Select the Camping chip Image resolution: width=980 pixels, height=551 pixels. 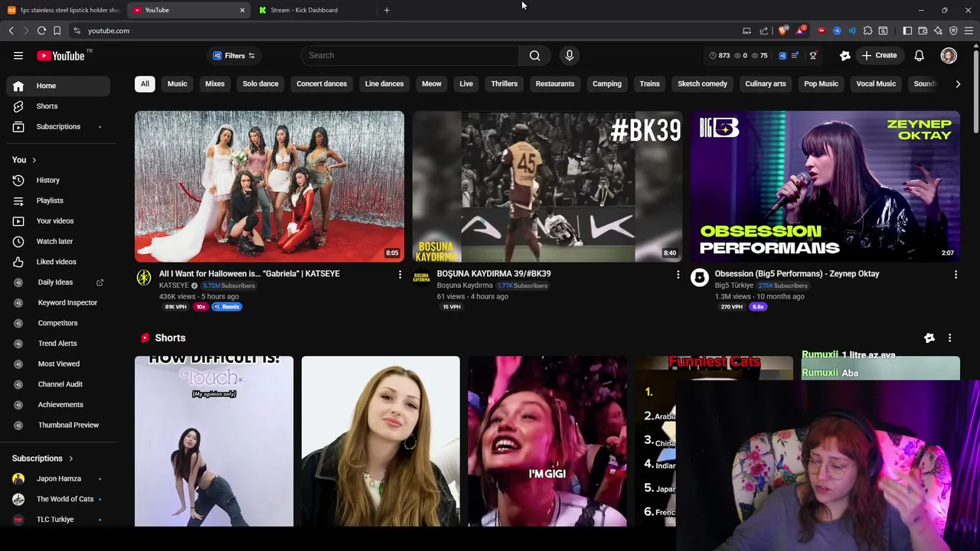click(x=607, y=83)
